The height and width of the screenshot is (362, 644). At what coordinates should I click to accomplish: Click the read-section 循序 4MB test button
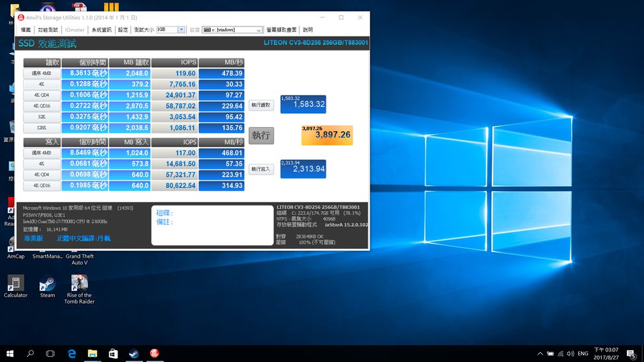42,74
